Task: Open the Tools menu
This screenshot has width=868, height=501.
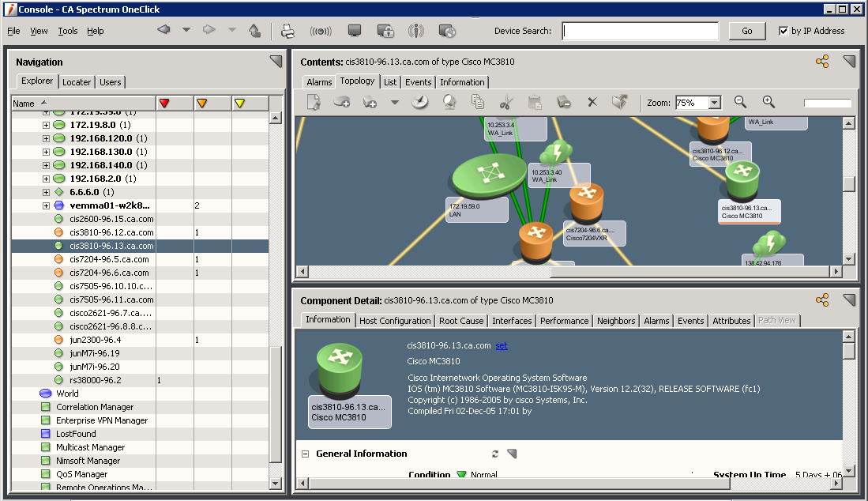Action: [68, 31]
